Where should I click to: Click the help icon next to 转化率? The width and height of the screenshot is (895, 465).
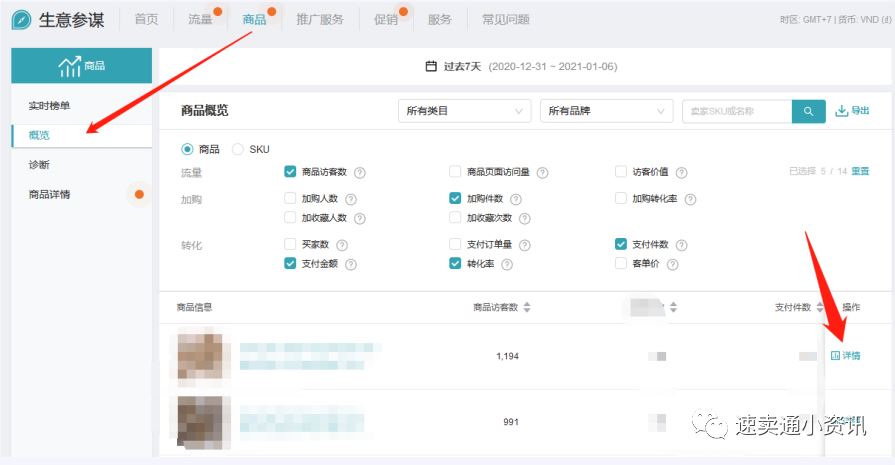pyautogui.click(x=507, y=264)
